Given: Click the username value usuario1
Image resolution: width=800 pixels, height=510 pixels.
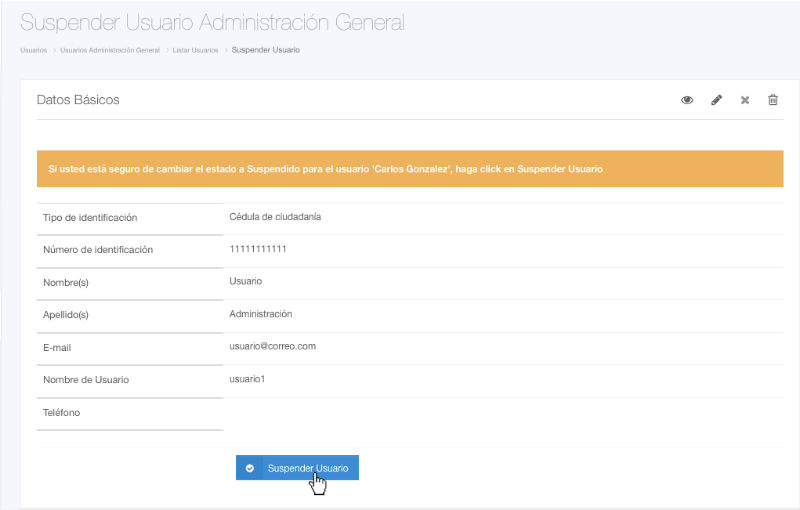Looking at the screenshot, I should [248, 379].
